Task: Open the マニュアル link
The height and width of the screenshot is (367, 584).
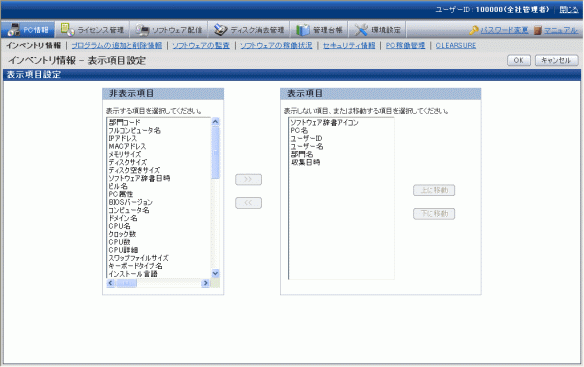Action: point(561,30)
